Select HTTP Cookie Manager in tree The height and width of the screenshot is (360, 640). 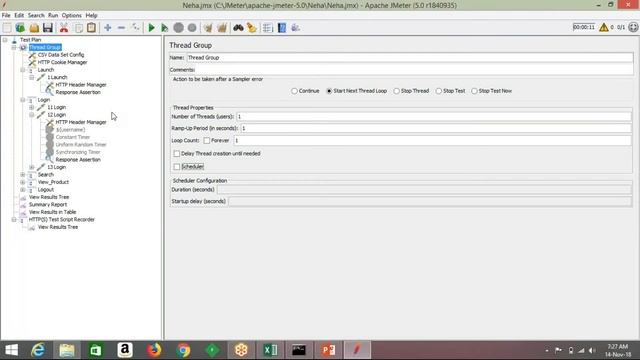pos(62,62)
